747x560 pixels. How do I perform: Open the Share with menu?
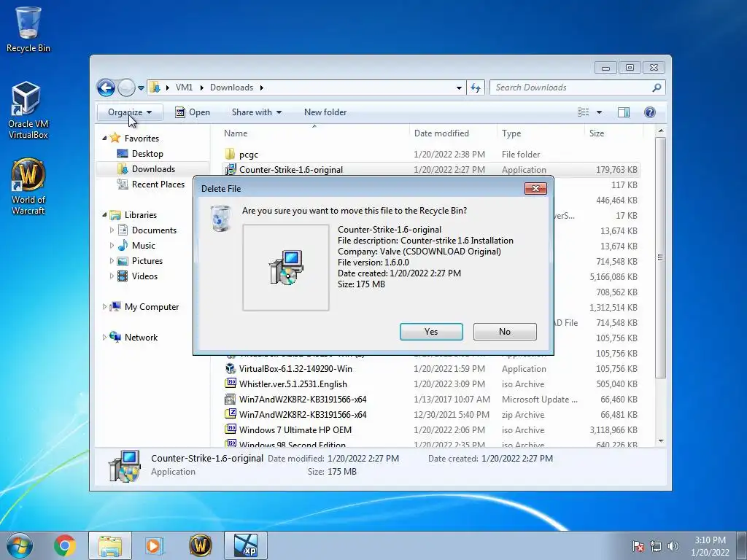tap(257, 112)
